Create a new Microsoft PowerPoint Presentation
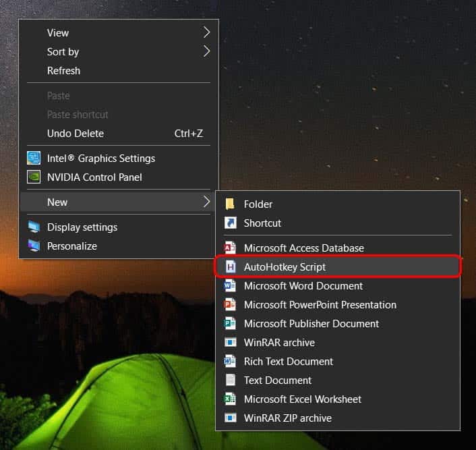Screen dimensions: 476x450 [x=338, y=305]
